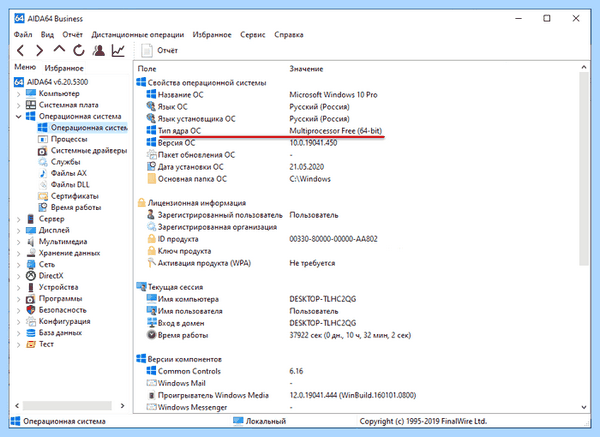Click the Процессы icon in tree
Image resolution: width=600 pixels, height=437 pixels.
tap(42, 139)
